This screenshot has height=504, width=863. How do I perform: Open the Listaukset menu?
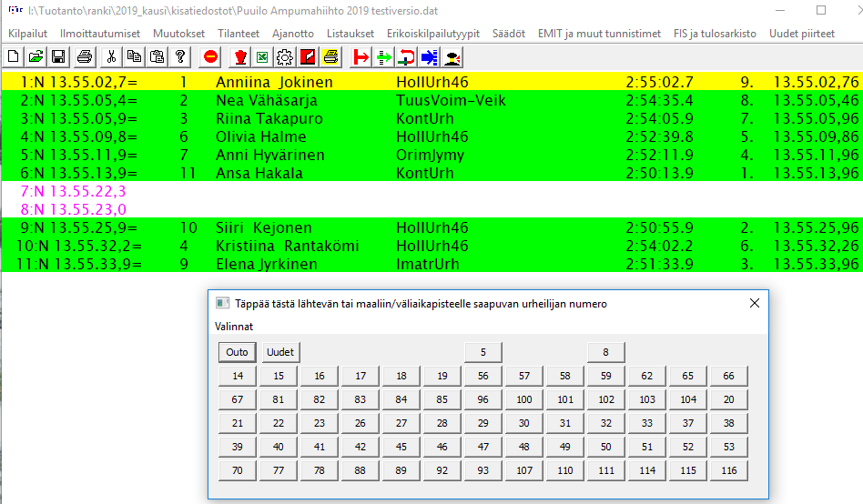pyautogui.click(x=350, y=34)
